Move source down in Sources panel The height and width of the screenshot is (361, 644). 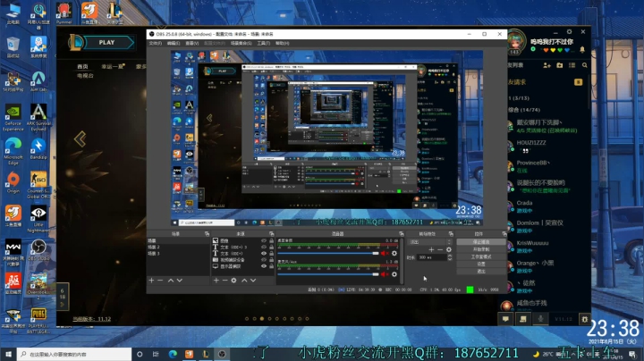point(253,281)
